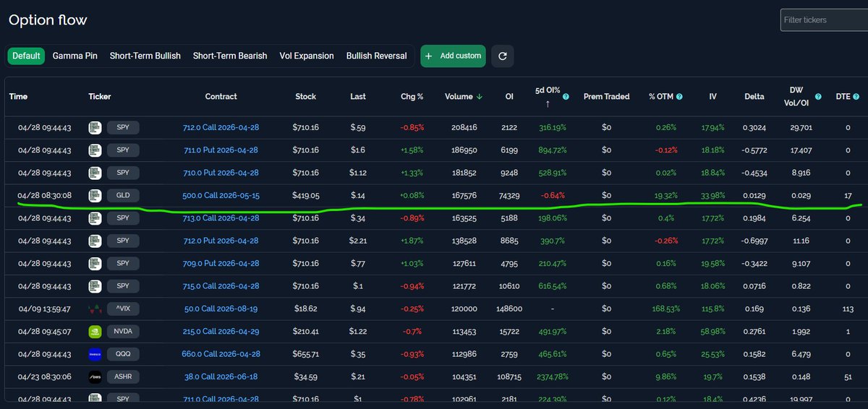Select the Bullish Reversal preset
The height and width of the screenshot is (409, 868).
pos(376,56)
